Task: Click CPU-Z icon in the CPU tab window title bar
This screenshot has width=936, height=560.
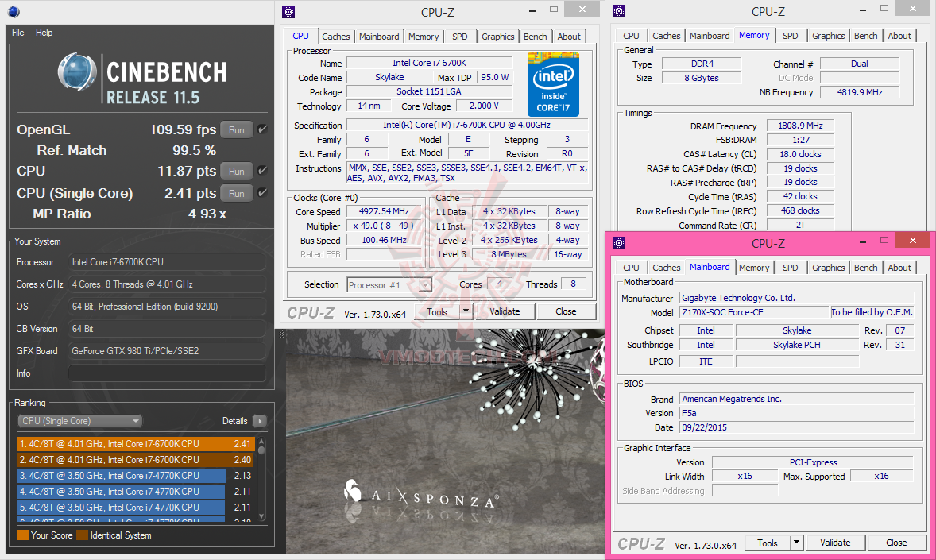Action: point(288,12)
